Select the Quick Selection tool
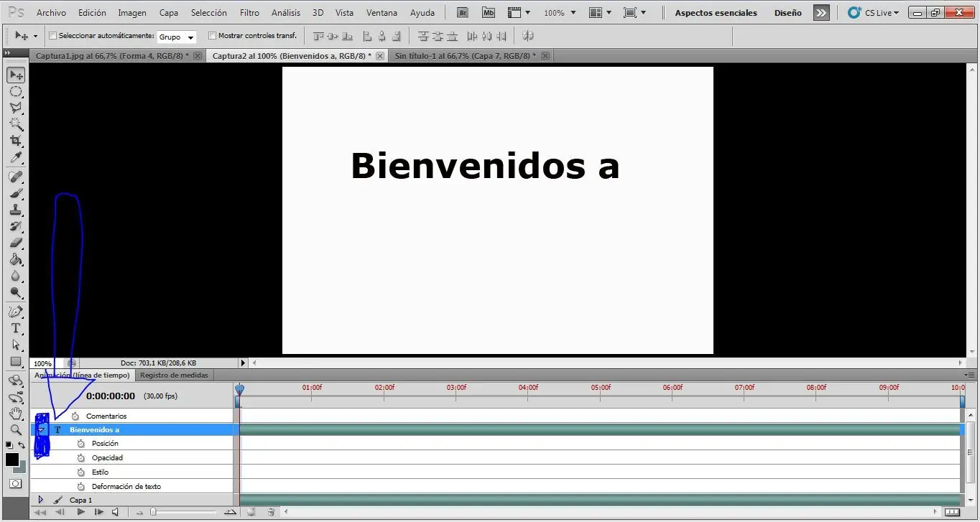Image resolution: width=980 pixels, height=522 pixels. 16,124
